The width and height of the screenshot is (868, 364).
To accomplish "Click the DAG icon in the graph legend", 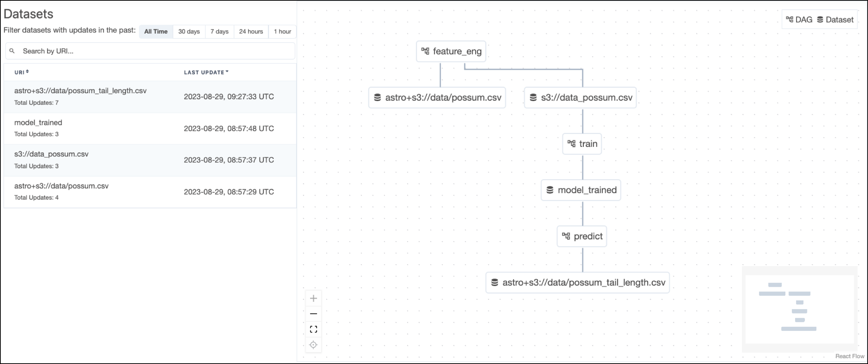I will (x=789, y=19).
